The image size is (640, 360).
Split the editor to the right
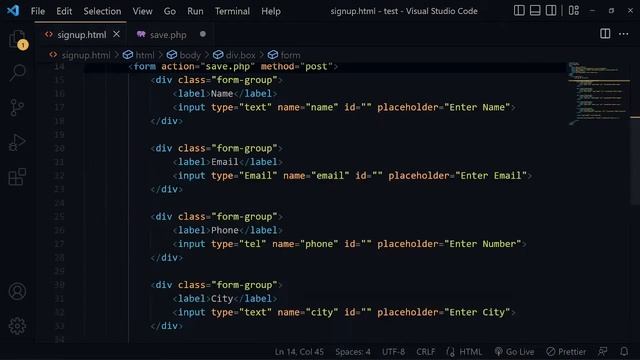(605, 34)
